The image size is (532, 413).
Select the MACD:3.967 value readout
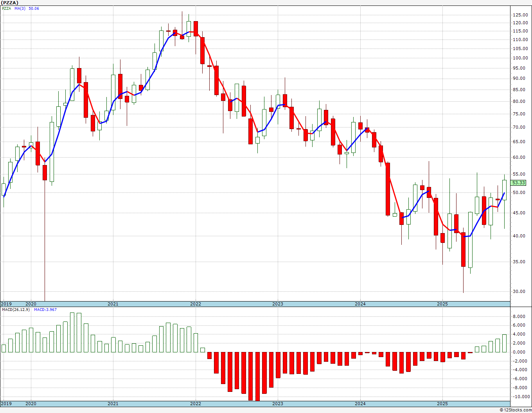(45, 310)
